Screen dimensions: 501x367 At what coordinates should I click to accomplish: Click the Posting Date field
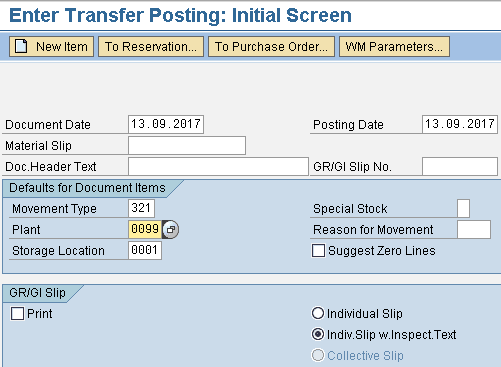460,124
